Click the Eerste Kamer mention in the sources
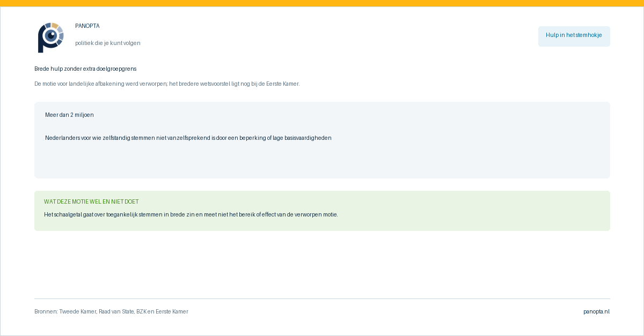Viewport: 644px width, 336px height. click(172, 311)
